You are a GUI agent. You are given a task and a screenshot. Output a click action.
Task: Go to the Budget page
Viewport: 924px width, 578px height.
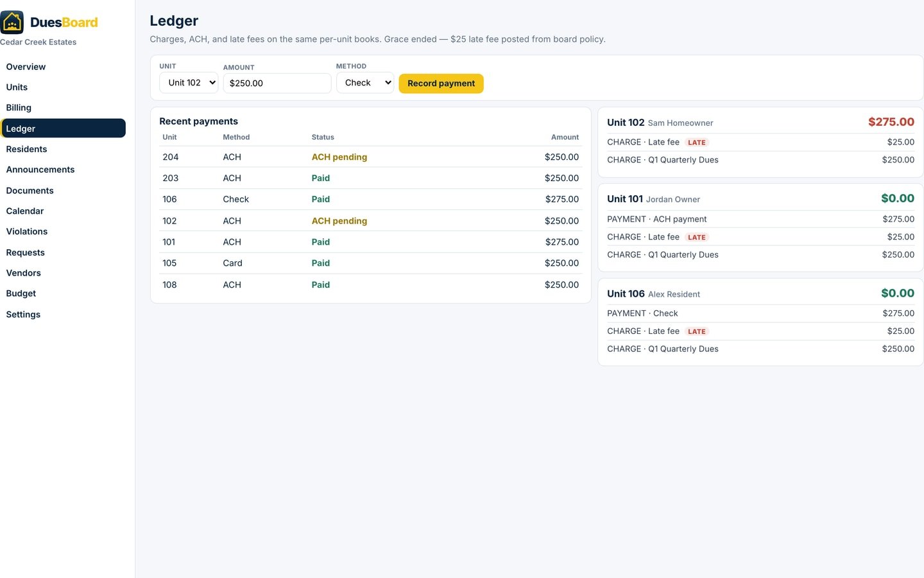[x=63, y=293]
